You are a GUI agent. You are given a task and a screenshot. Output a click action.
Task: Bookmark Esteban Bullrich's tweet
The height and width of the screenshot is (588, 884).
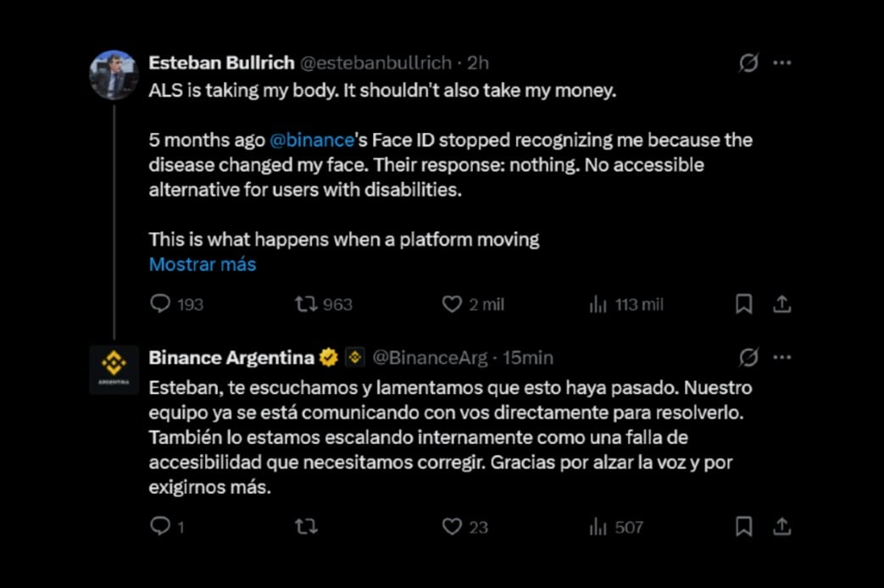[x=744, y=303]
